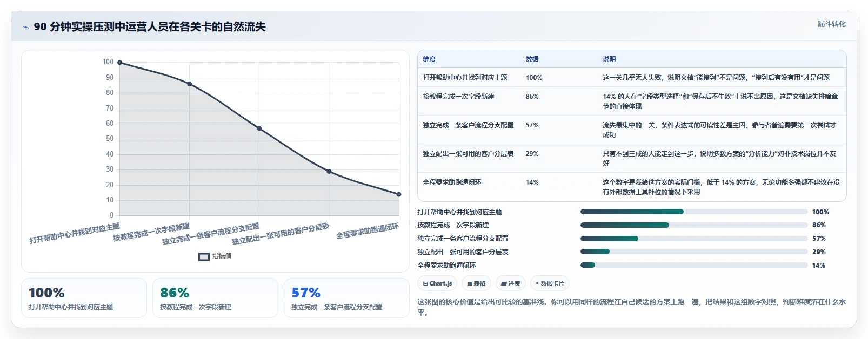Click the small blue icon beside the 90 分钟 title
The width and height of the screenshot is (868, 339).
(25, 27)
